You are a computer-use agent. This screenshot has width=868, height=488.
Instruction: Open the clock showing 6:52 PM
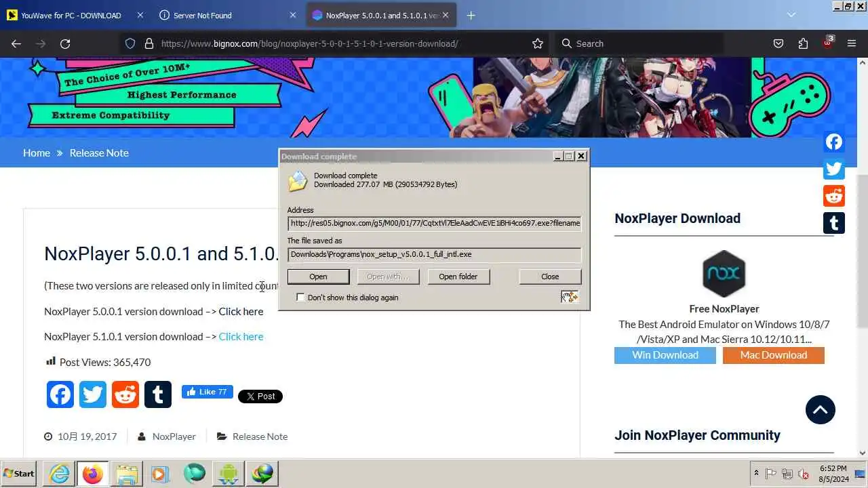point(833,473)
